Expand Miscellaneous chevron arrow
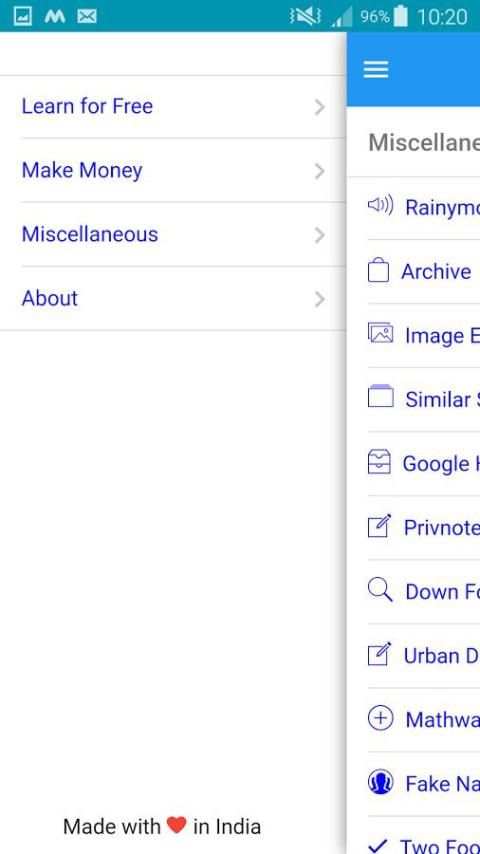480x854 pixels. 320,235
